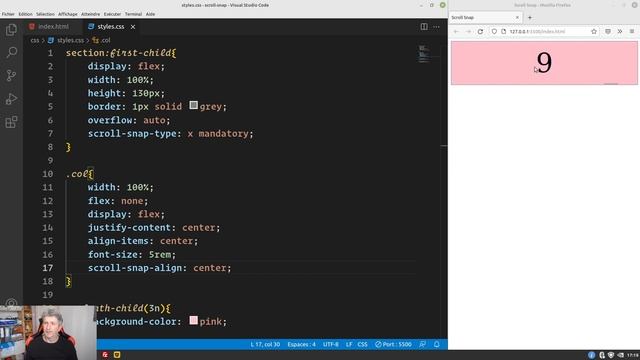
Task: Click the 'section:first-child' selector on line 1
Action: tap(118, 53)
